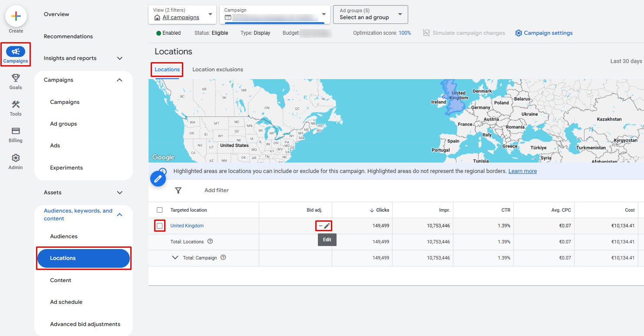This screenshot has width=644, height=336.
Task: Open Ad schedule in the side menu
Action: click(66, 302)
